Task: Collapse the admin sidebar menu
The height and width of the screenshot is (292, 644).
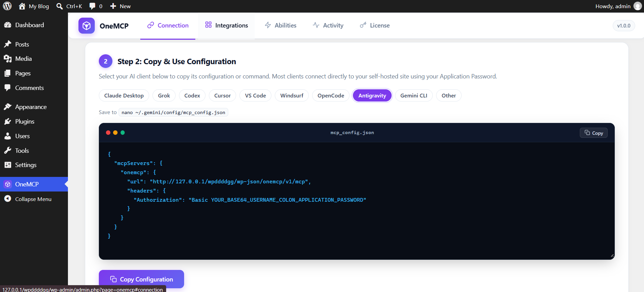Action: 34,199
